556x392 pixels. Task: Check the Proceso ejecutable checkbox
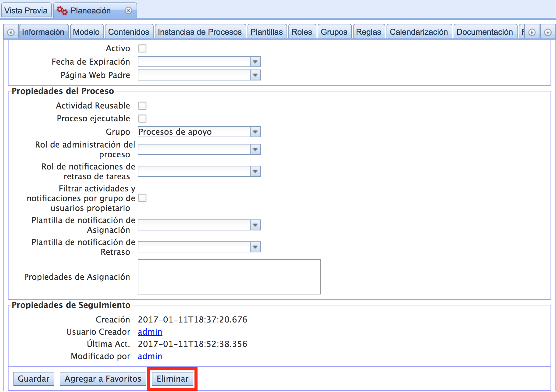142,119
